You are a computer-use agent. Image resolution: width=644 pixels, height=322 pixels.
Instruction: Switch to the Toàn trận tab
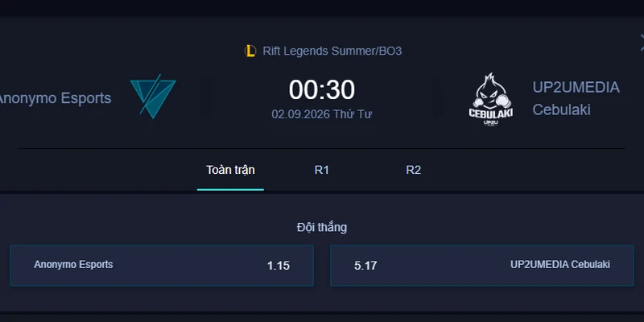(x=230, y=170)
